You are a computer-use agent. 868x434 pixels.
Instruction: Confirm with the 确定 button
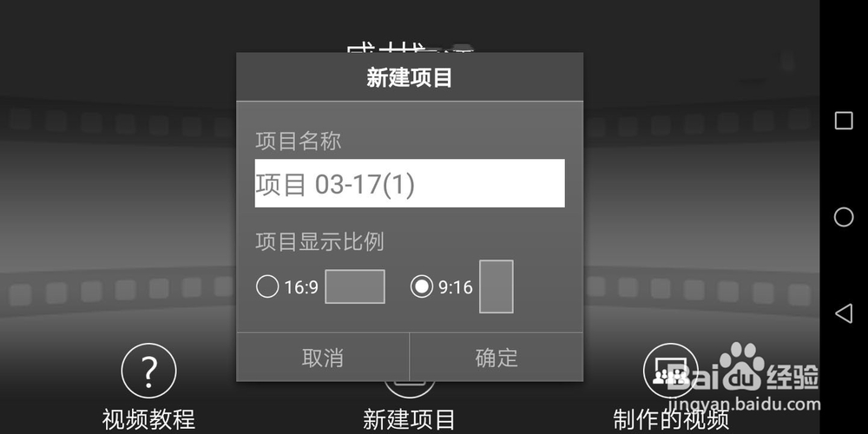[496, 358]
